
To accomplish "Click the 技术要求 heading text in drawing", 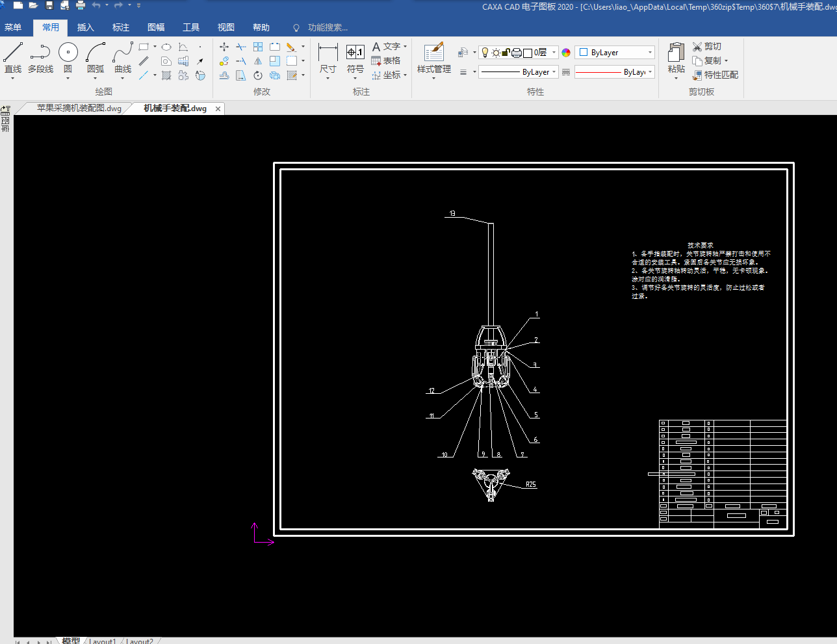I will [701, 246].
